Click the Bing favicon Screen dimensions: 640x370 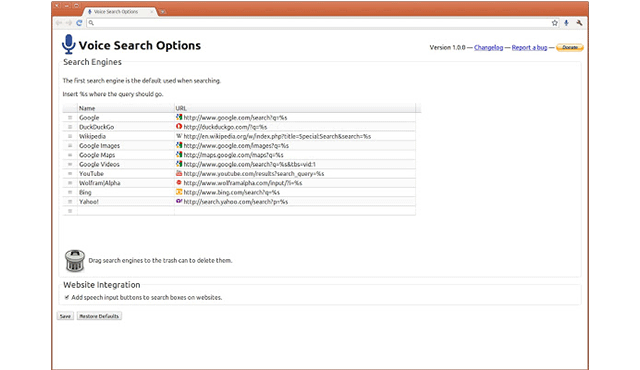(x=179, y=192)
